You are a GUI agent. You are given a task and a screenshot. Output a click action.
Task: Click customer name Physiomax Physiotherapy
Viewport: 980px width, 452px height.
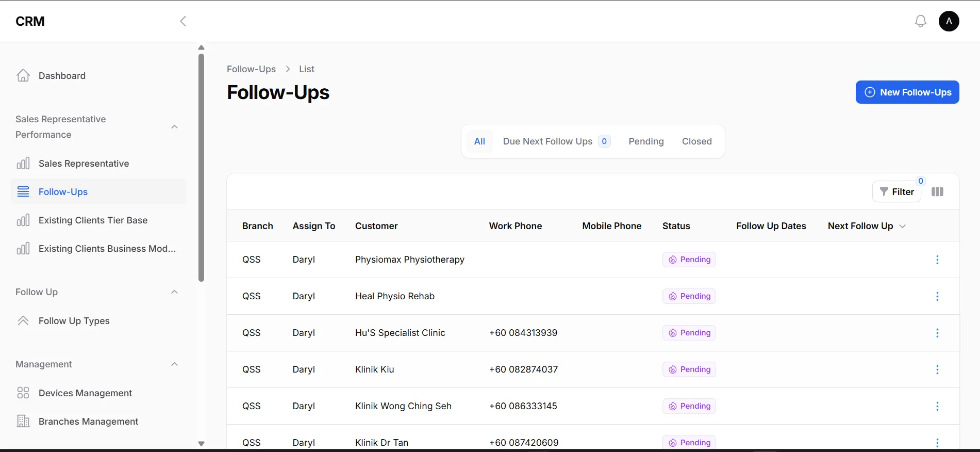410,260
